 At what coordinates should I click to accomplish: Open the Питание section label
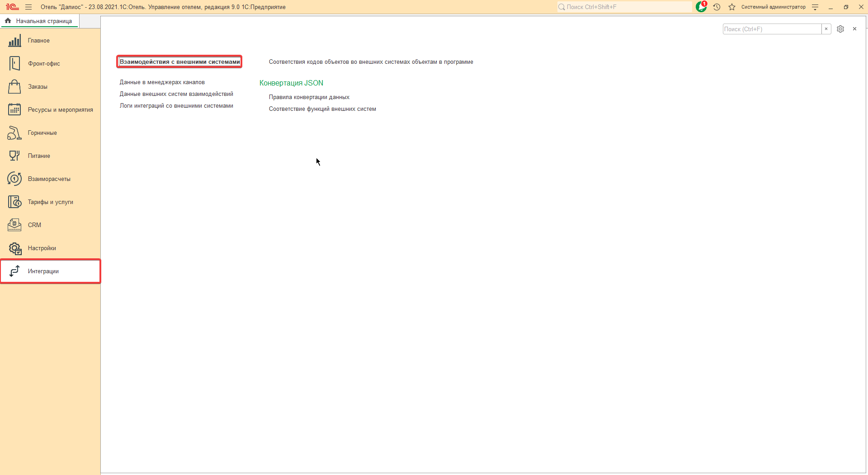(x=39, y=156)
